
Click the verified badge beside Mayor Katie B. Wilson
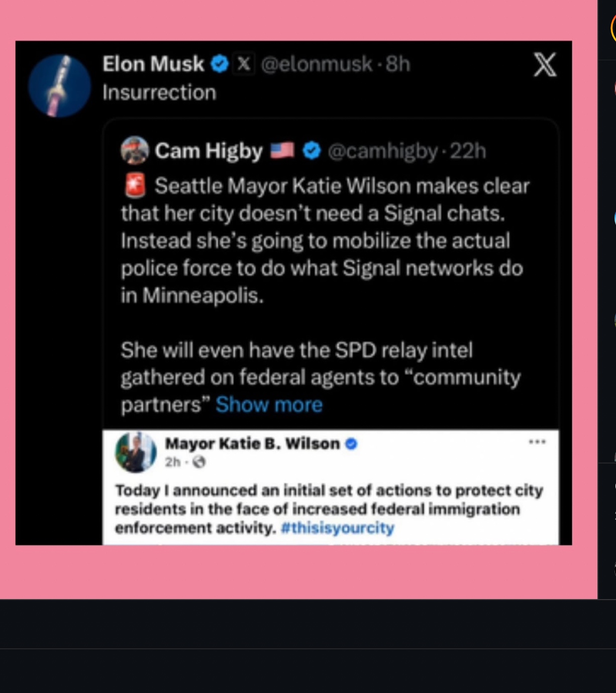tap(351, 444)
